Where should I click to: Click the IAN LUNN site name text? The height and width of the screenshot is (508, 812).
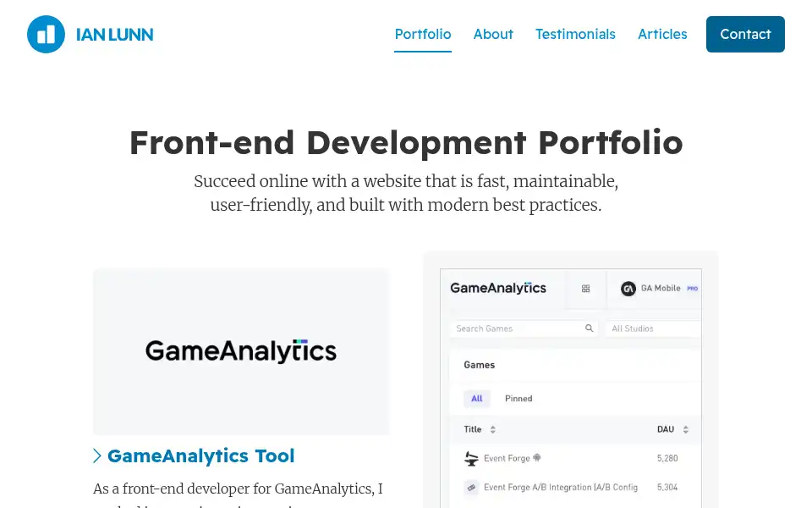coord(114,35)
